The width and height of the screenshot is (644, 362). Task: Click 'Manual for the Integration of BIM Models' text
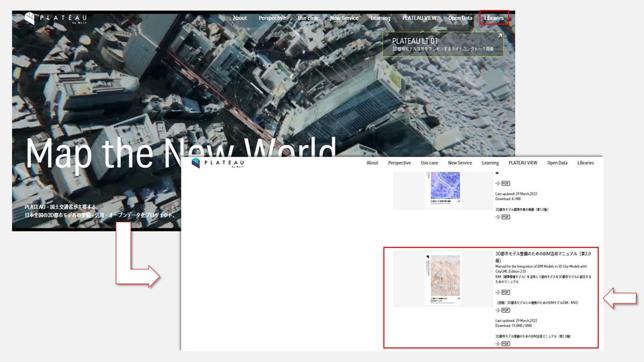tap(541, 269)
